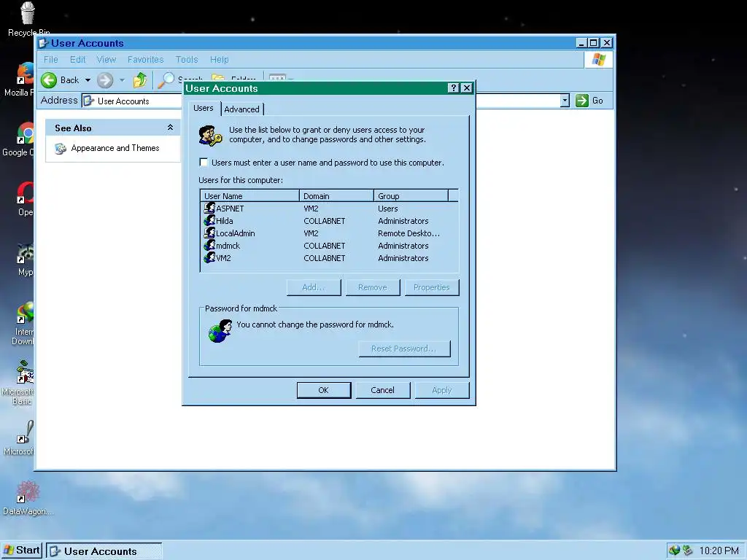747x560 pixels.
Task: Open the Favorites menu
Action: click(145, 60)
